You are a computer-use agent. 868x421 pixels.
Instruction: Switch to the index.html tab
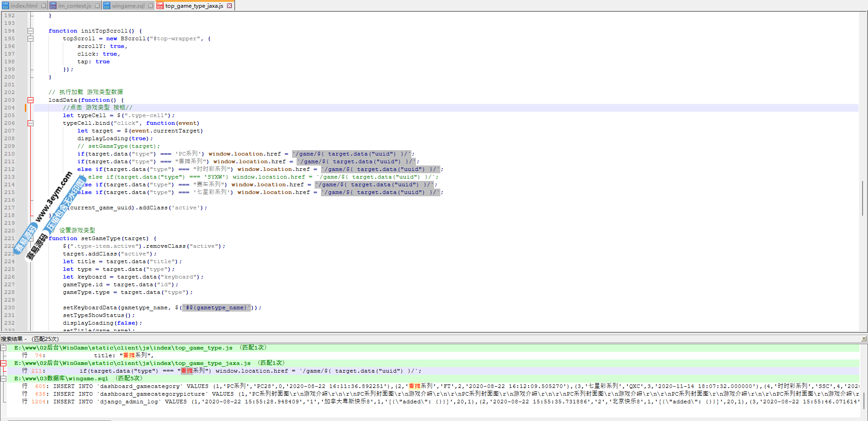pyautogui.click(x=24, y=6)
